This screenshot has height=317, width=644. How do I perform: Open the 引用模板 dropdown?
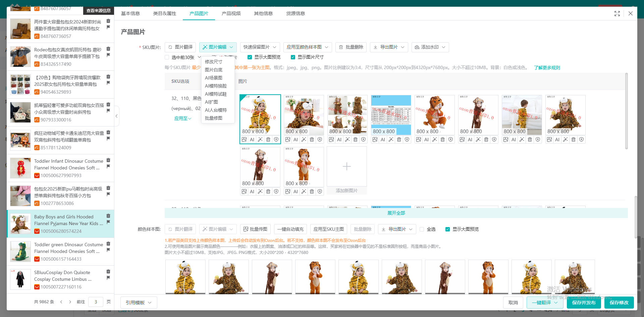139,303
